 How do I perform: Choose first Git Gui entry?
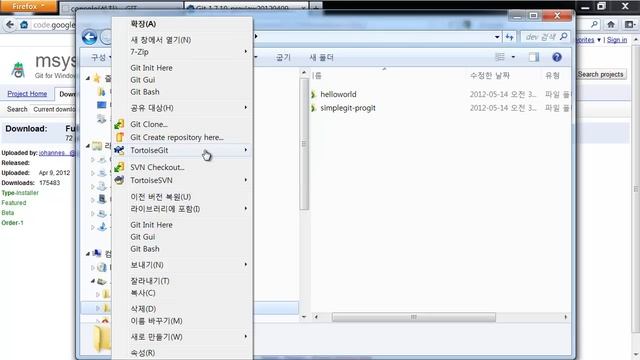143,80
